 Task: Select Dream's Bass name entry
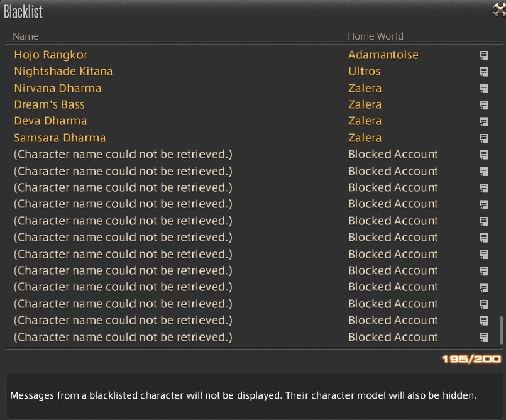click(x=49, y=104)
